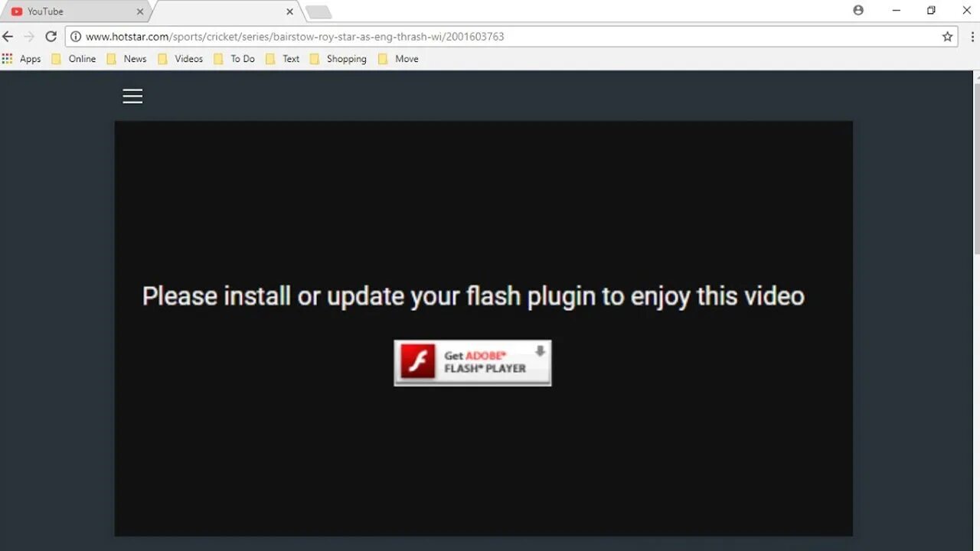Open the hamburger menu on Hotstar page
This screenshot has height=551, width=980.
coord(132,96)
